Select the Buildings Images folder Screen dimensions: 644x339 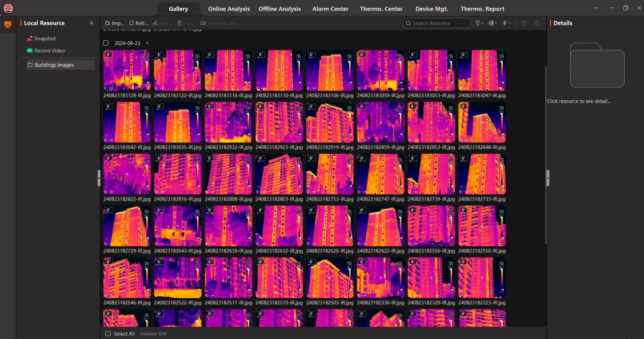pyautogui.click(x=60, y=65)
